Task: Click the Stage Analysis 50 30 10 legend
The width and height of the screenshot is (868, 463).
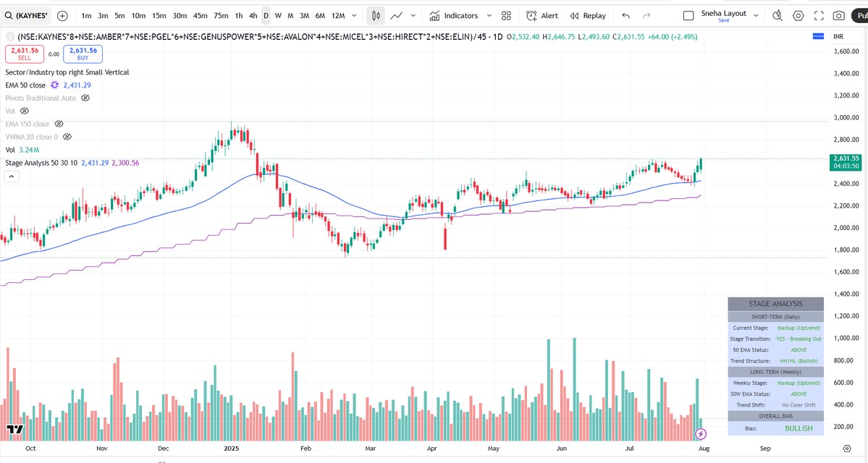Action: tap(41, 163)
